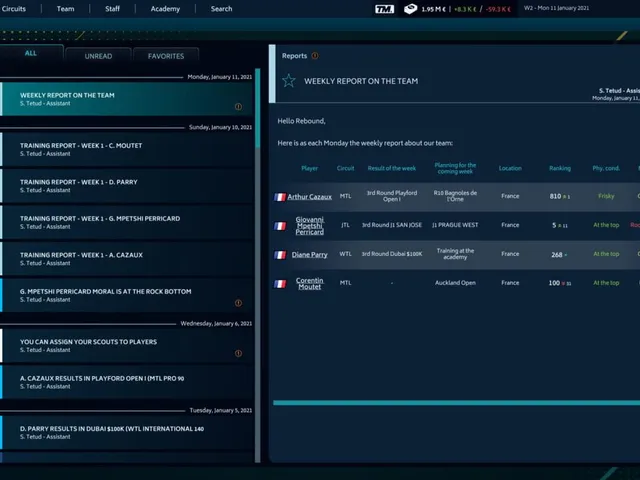The image size is (640, 480).
Task: Click Training at the academy planning cell
Action: (x=455, y=254)
